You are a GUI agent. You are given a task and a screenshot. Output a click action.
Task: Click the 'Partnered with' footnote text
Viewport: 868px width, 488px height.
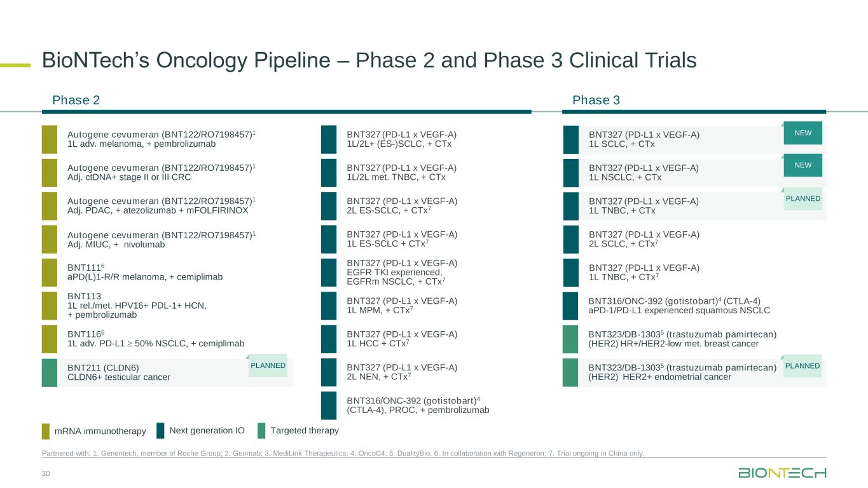pos(343,453)
